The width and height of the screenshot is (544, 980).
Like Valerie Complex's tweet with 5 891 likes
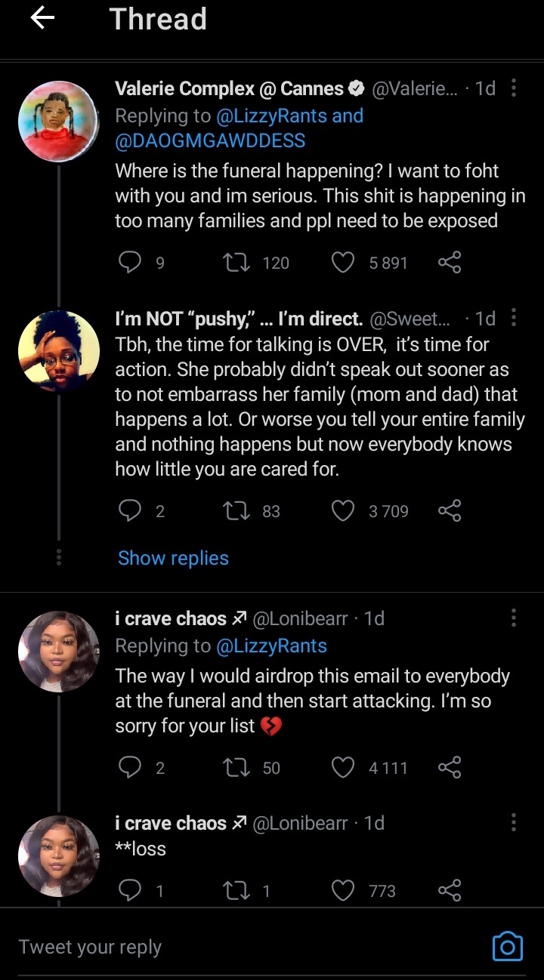coord(343,262)
